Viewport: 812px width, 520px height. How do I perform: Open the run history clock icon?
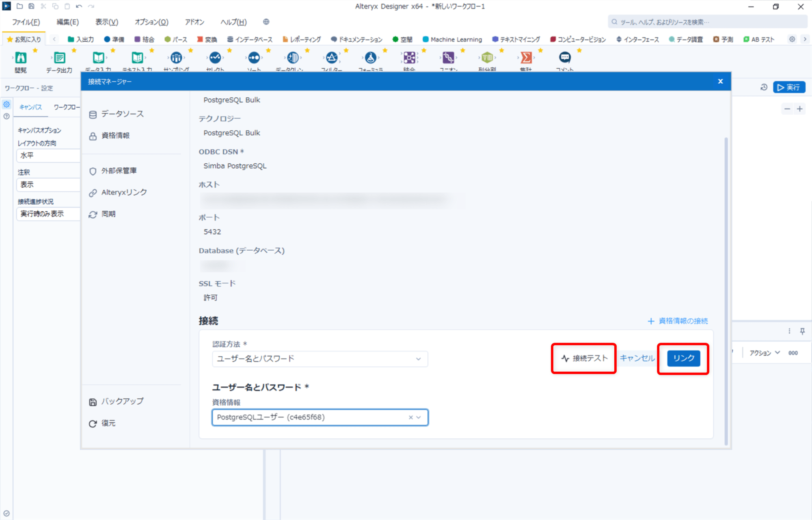tap(764, 87)
